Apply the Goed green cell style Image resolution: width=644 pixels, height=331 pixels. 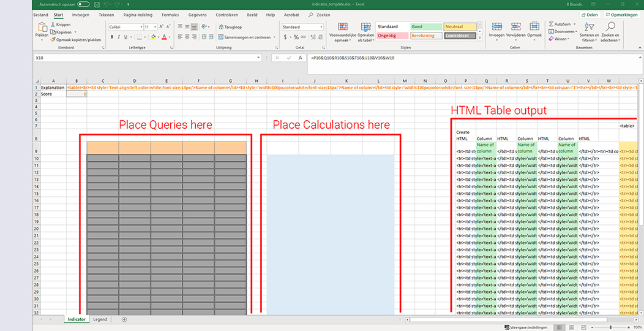pyautogui.click(x=425, y=27)
